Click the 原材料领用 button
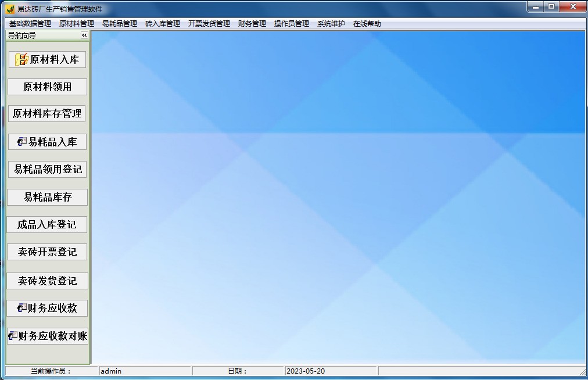Image resolution: width=588 pixels, height=380 pixels. [x=47, y=87]
